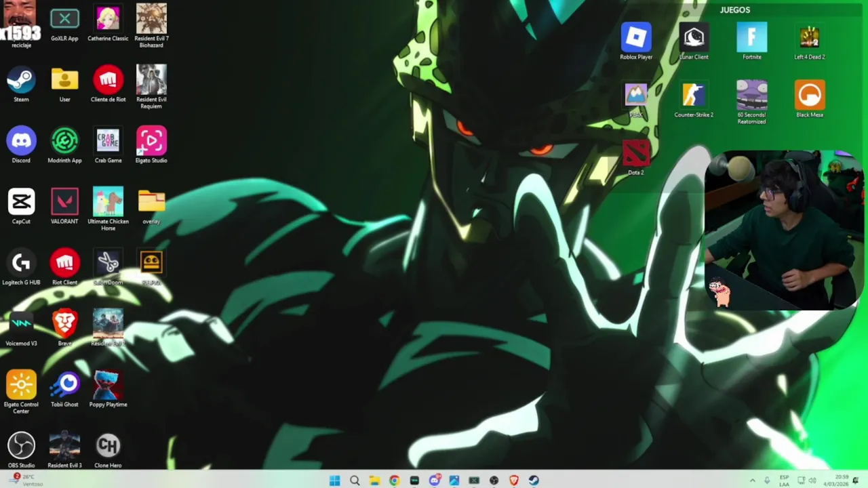This screenshot has height=488, width=868.
Task: Switch to OBS Studio in taskbar
Action: [x=494, y=481]
